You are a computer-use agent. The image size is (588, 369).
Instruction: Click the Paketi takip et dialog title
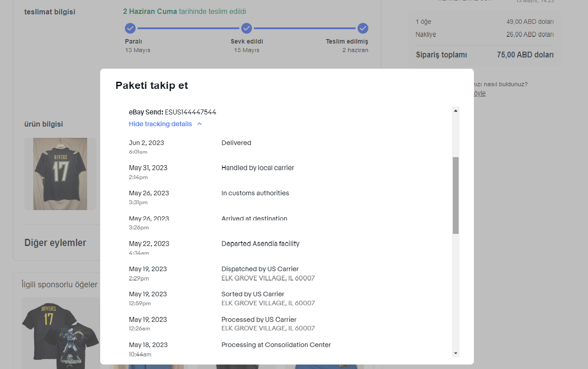coord(152,85)
